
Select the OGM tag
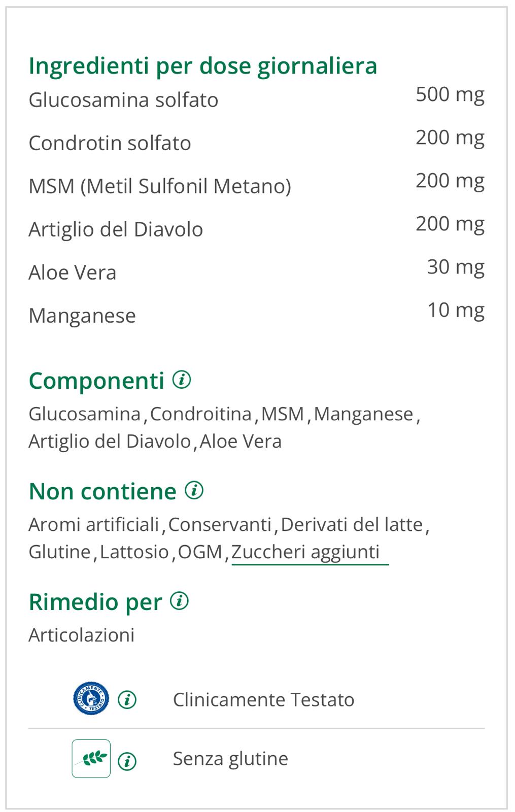coord(200,552)
